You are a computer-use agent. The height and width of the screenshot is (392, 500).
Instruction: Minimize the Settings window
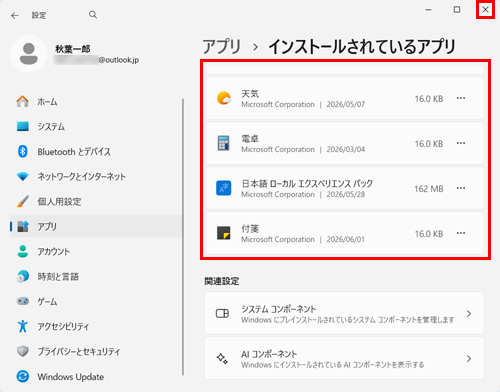pyautogui.click(x=429, y=10)
